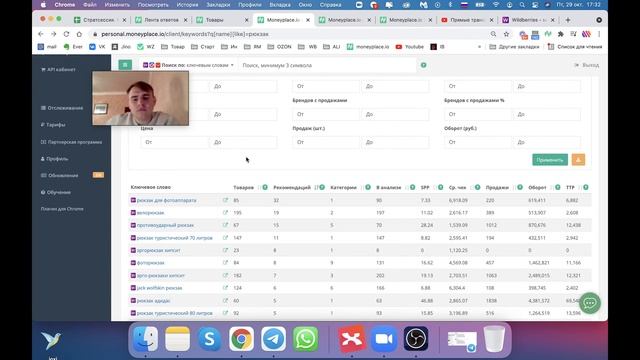The width and height of the screenshot is (640, 360).
Task: Open the 'WB' bookmarks folder
Action: click(x=308, y=47)
